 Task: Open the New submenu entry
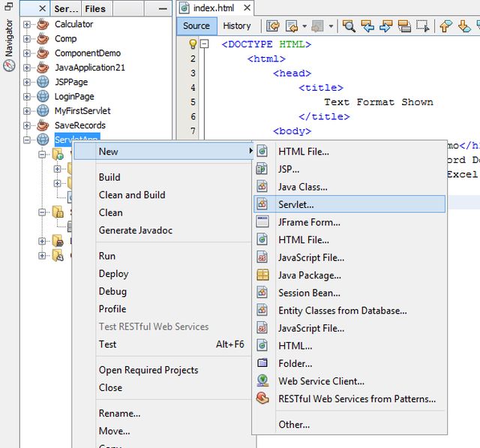(164, 152)
